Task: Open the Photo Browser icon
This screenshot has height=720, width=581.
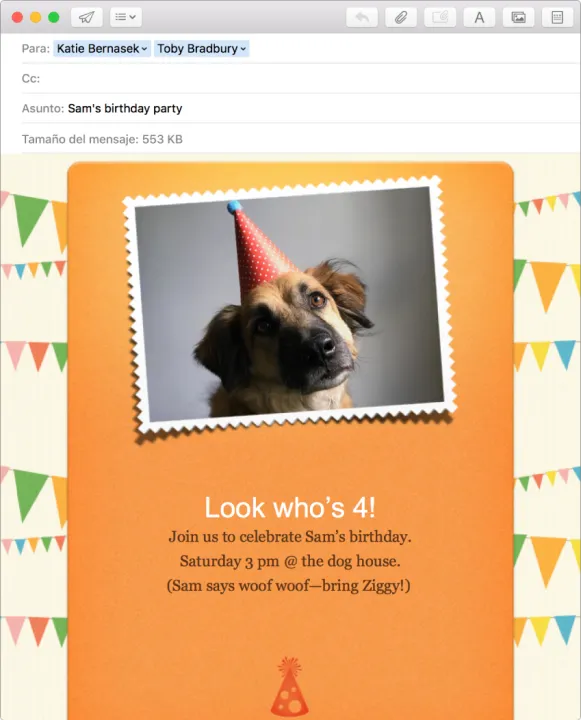Action: pos(518,17)
